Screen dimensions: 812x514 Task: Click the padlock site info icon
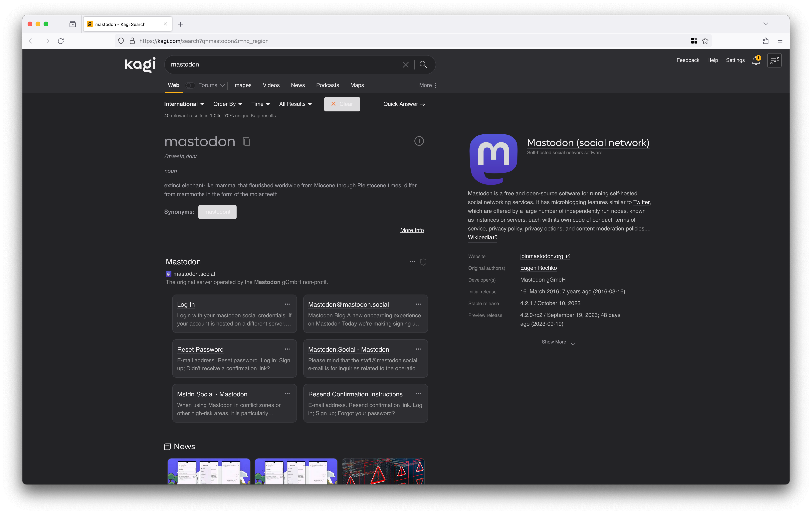coord(132,41)
